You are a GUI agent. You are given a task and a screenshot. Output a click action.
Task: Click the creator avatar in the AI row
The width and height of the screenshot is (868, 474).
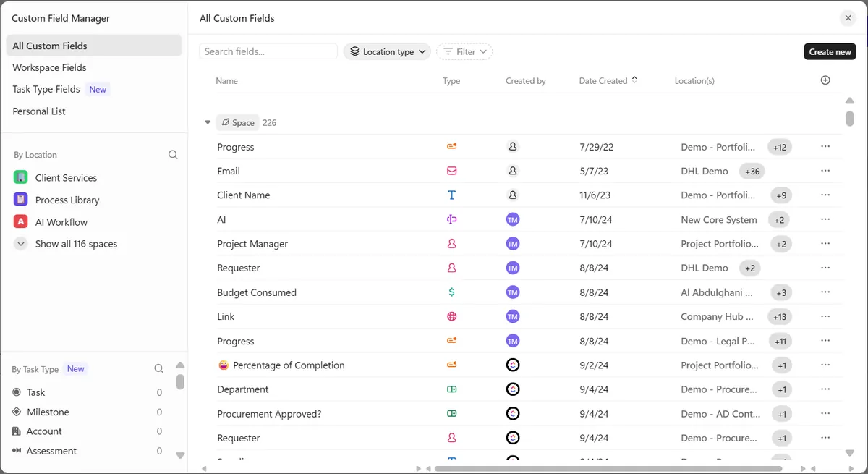513,220
